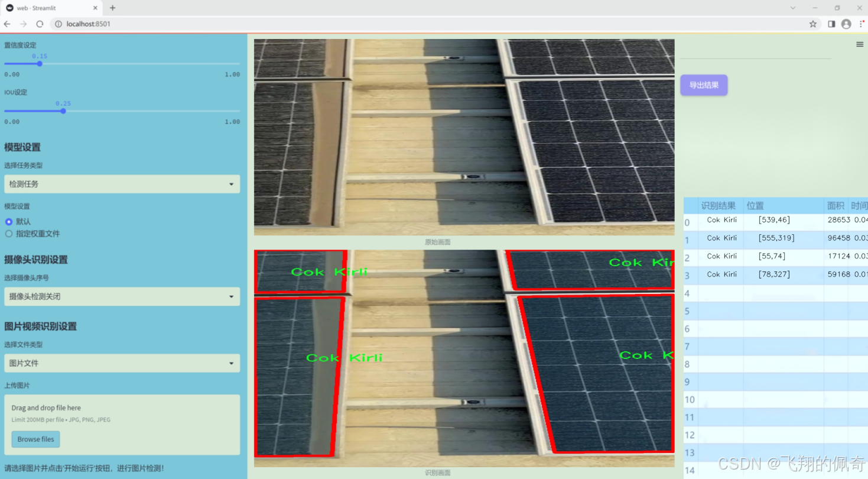This screenshot has height=479, width=868.
Task: Click row index 12 in results table
Action: tap(689, 435)
